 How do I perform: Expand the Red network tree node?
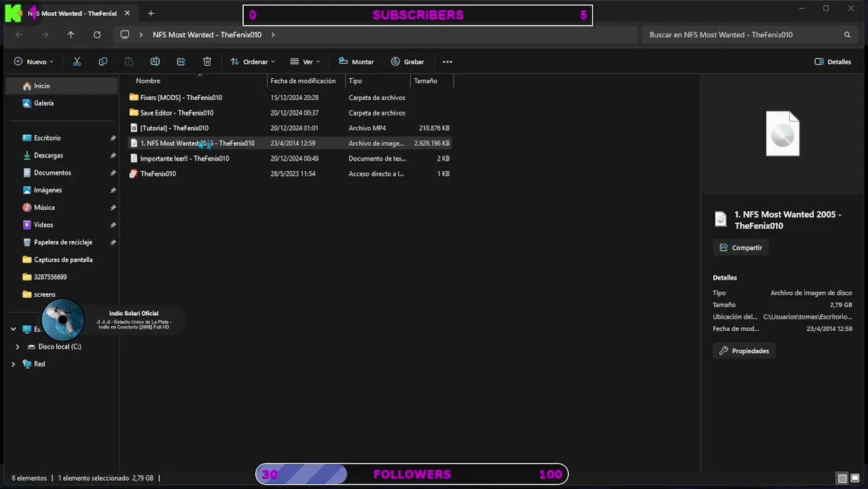pyautogui.click(x=13, y=364)
